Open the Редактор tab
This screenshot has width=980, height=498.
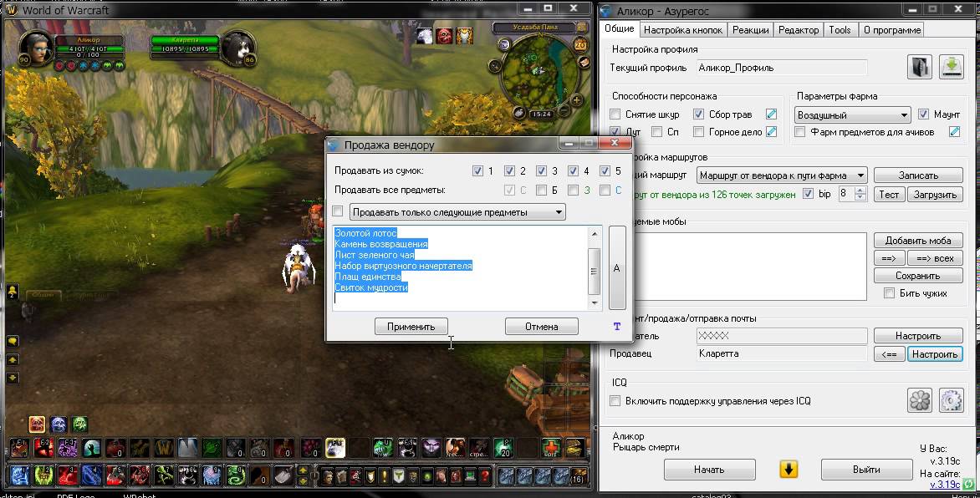(x=799, y=30)
